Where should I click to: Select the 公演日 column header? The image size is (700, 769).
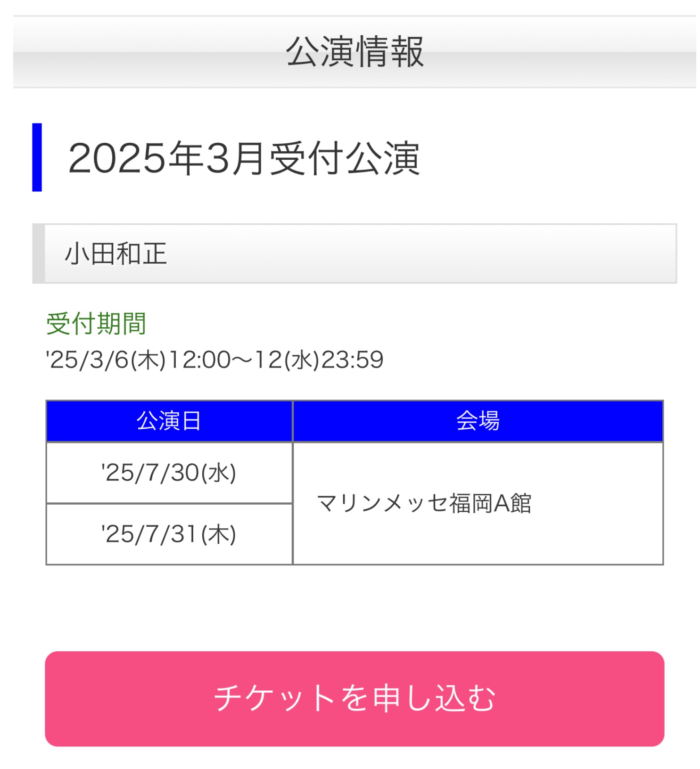[x=169, y=421]
